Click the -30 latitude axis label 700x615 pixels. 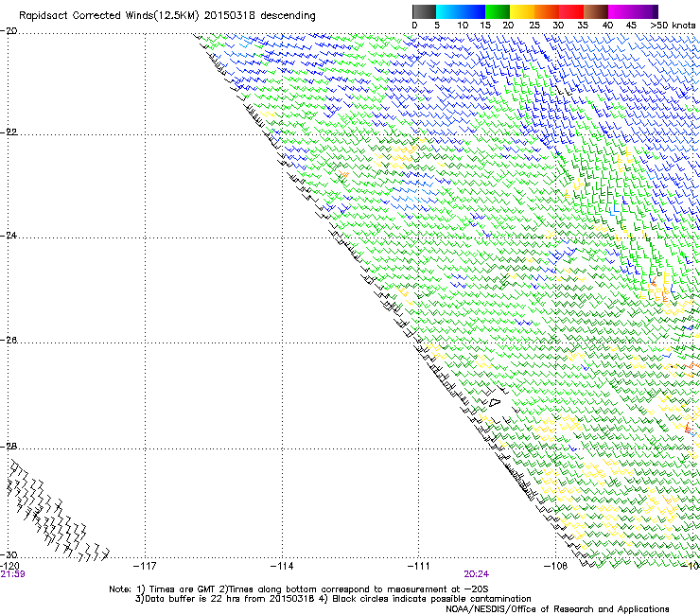click(x=9, y=555)
